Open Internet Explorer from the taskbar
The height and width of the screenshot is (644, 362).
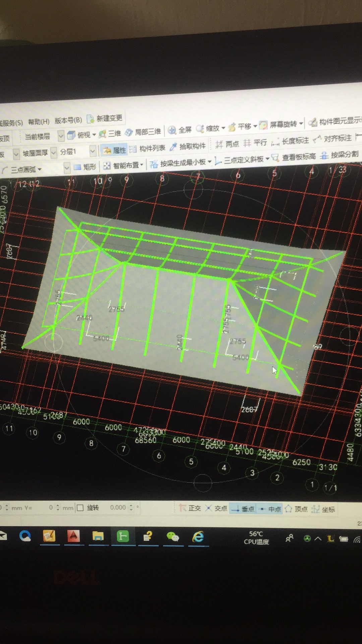(x=198, y=537)
